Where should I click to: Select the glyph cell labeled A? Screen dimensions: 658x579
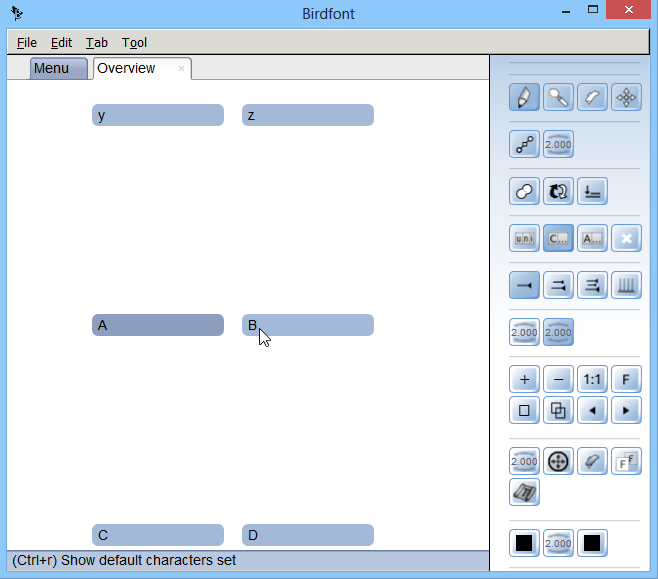click(x=158, y=325)
